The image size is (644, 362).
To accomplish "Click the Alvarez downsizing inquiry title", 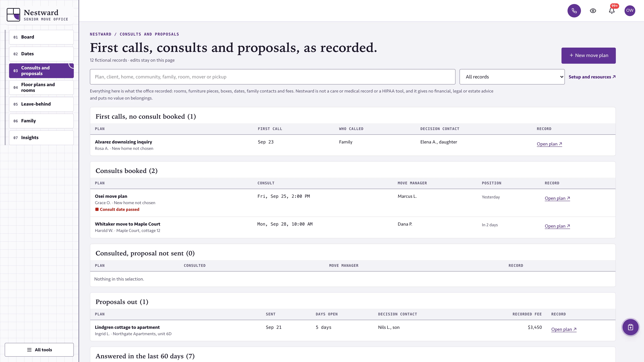I will (x=123, y=142).
